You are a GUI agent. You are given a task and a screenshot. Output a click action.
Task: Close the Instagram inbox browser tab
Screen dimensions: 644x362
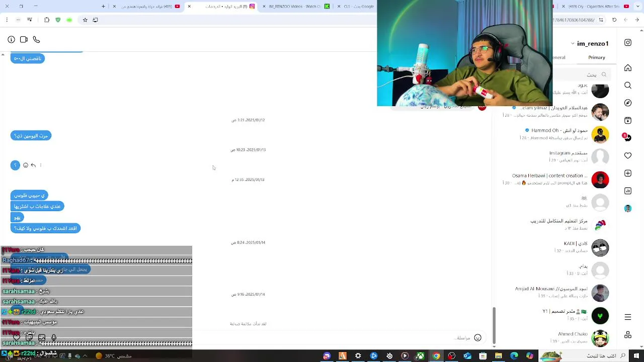pyautogui.click(x=189, y=7)
